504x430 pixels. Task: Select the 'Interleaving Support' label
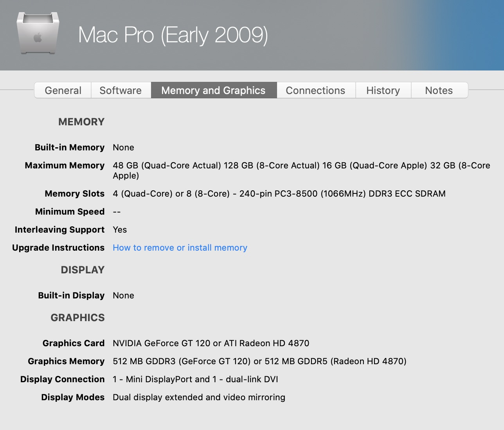click(x=59, y=229)
